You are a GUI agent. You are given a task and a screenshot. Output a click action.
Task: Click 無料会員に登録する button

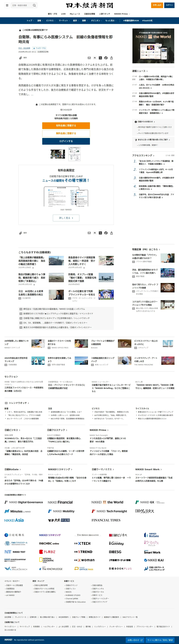(66, 133)
